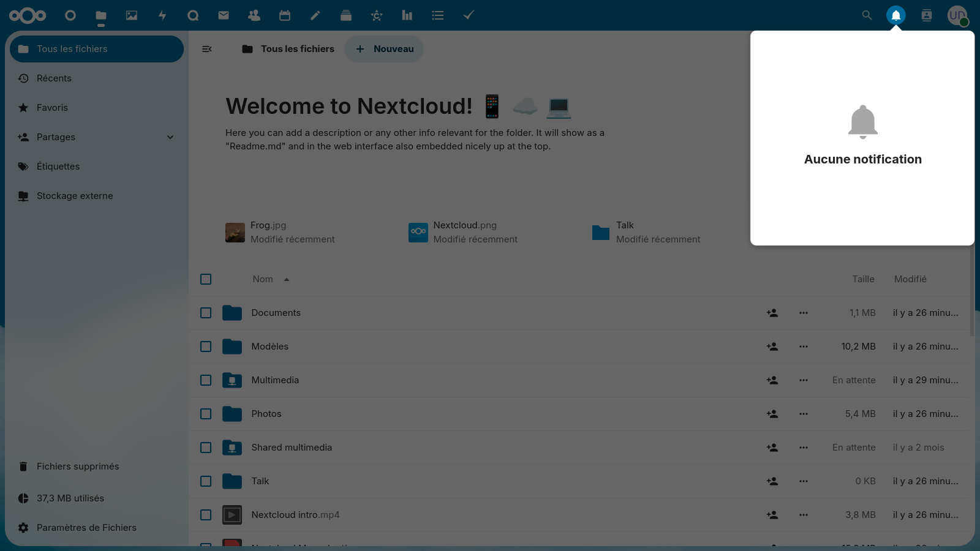Go to Favoris view
The height and width of the screenshot is (551, 980).
coord(97,108)
